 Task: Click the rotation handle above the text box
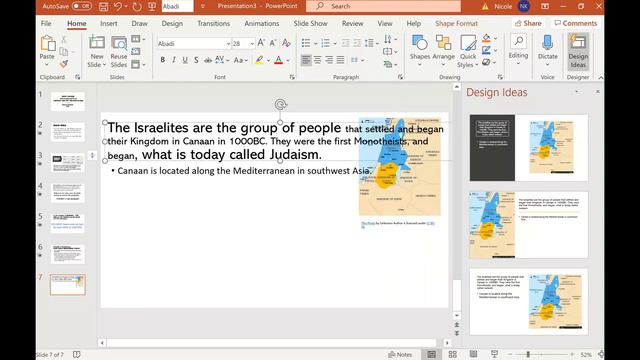click(x=280, y=104)
